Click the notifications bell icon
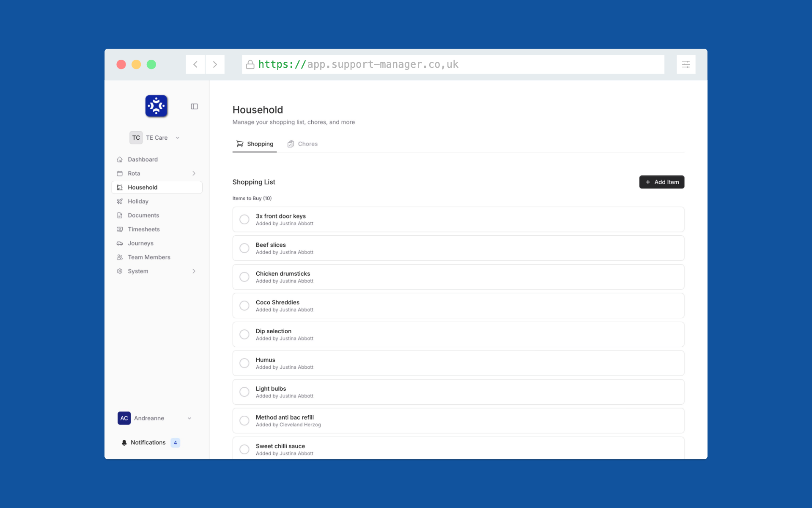 click(x=124, y=442)
